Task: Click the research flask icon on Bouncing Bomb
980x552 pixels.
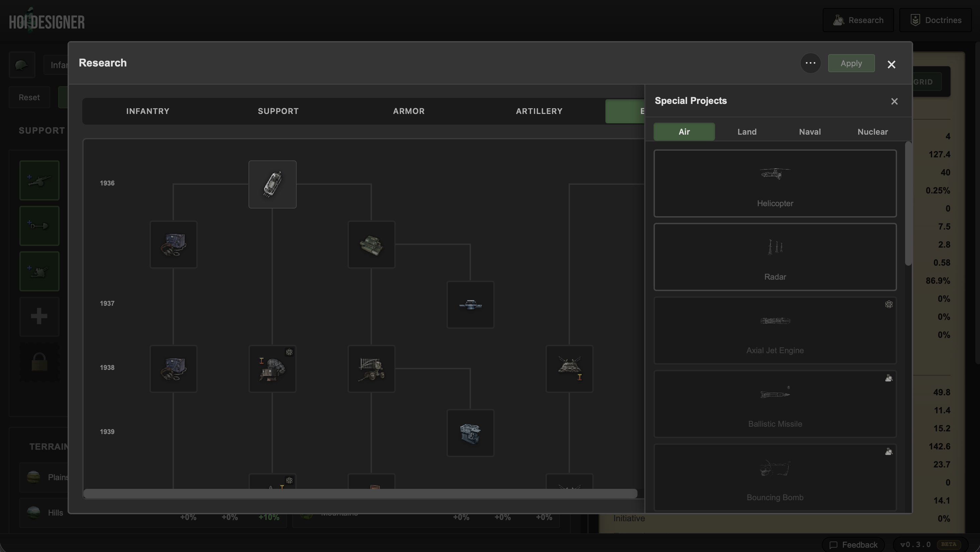Action: 889,452
